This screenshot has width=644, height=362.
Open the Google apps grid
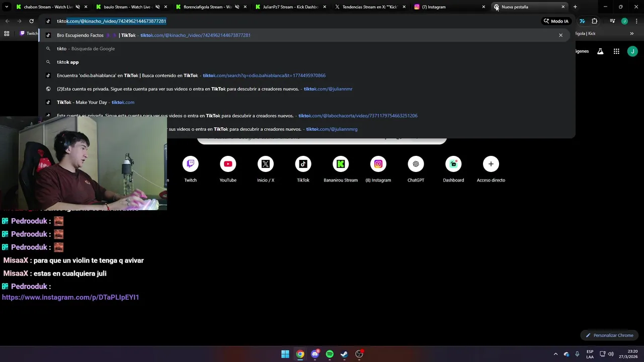click(x=616, y=51)
